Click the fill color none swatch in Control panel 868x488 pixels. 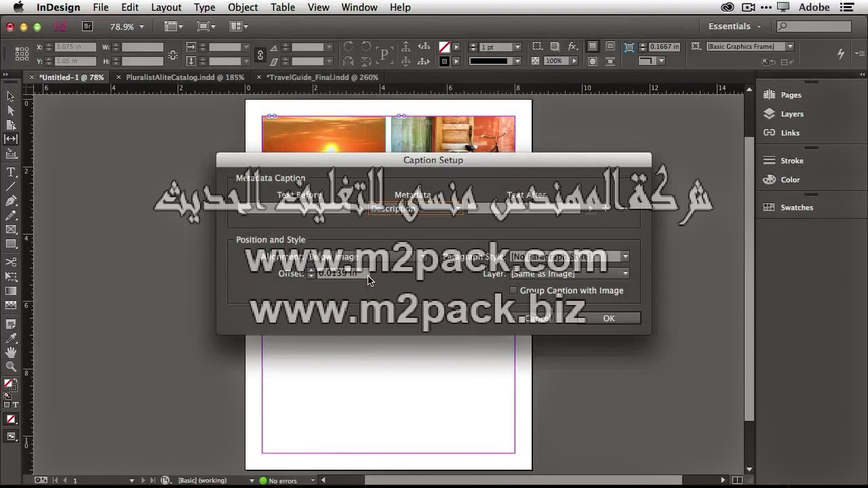tap(444, 47)
